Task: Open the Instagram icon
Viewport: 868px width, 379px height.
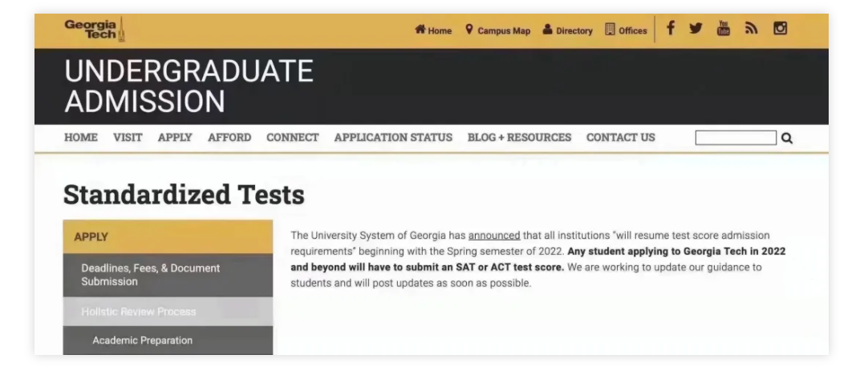Action: [780, 29]
